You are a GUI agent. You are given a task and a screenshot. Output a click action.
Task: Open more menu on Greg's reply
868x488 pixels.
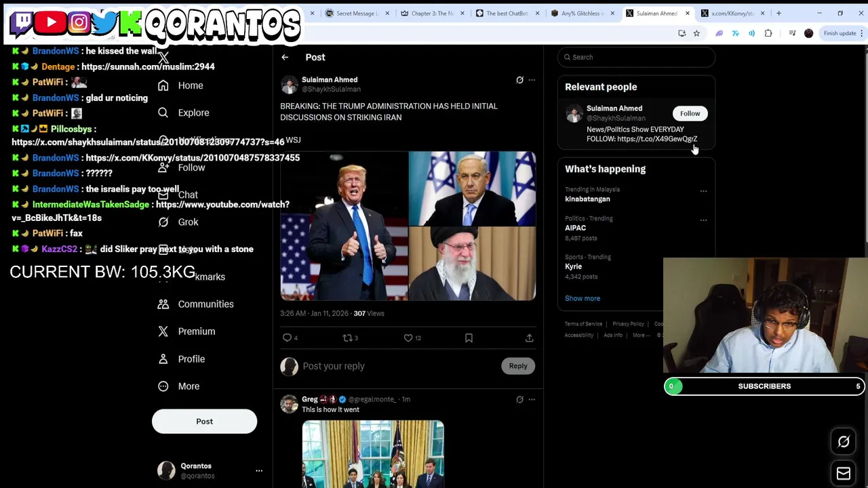click(x=532, y=399)
